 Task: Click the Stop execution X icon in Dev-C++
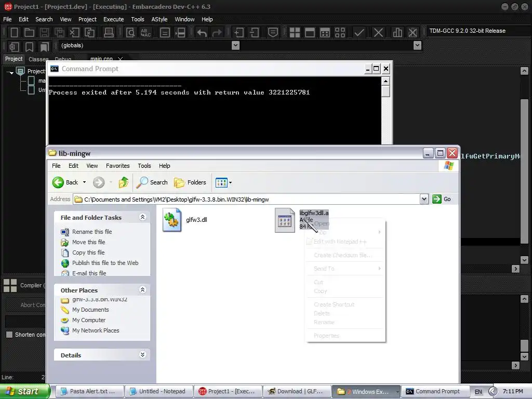tap(378, 33)
